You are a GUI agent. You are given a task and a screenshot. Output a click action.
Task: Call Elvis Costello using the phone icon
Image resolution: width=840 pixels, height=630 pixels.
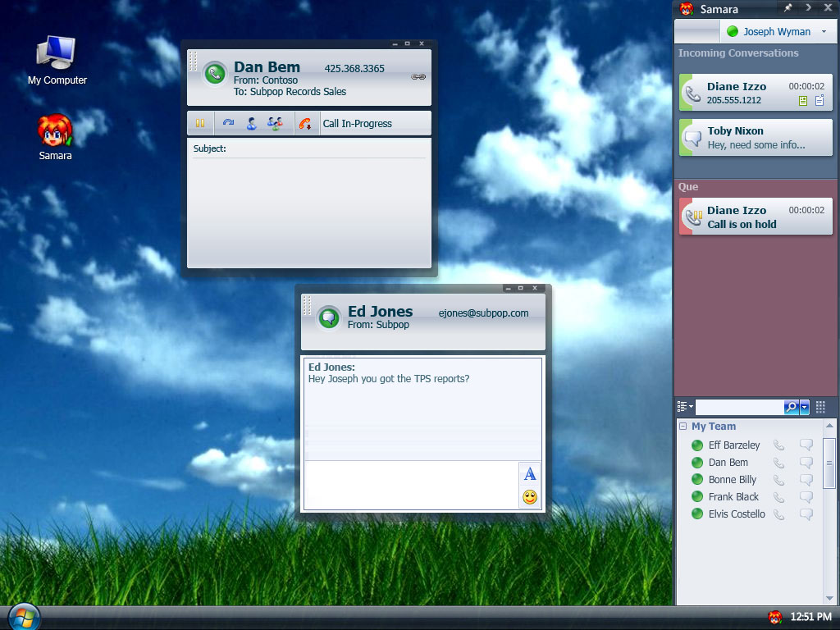tap(779, 514)
